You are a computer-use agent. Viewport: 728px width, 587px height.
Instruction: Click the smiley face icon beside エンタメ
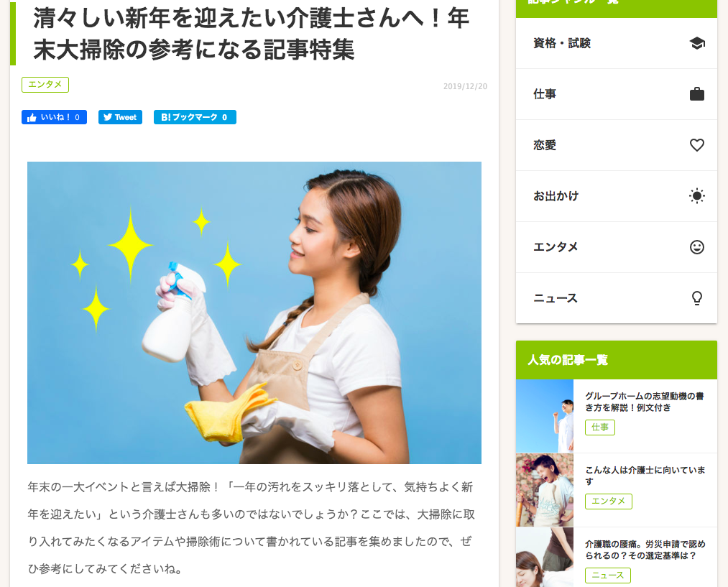(697, 247)
